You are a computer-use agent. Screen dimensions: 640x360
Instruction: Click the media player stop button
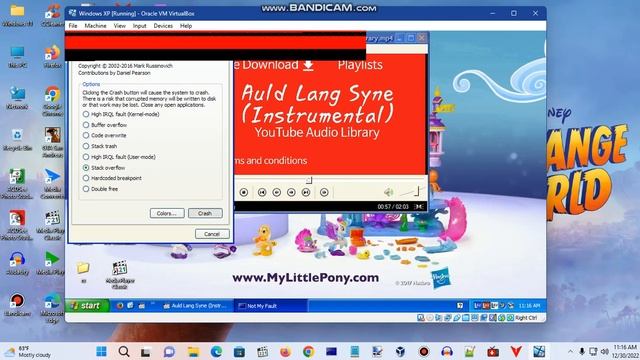click(244, 192)
